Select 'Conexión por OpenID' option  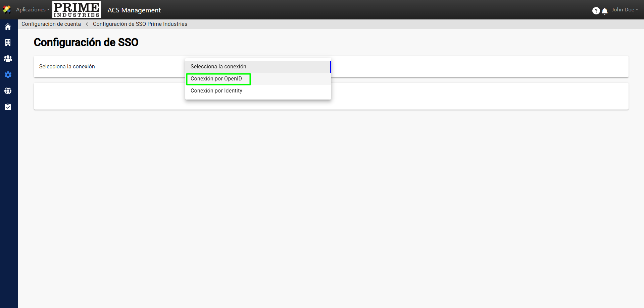216,79
